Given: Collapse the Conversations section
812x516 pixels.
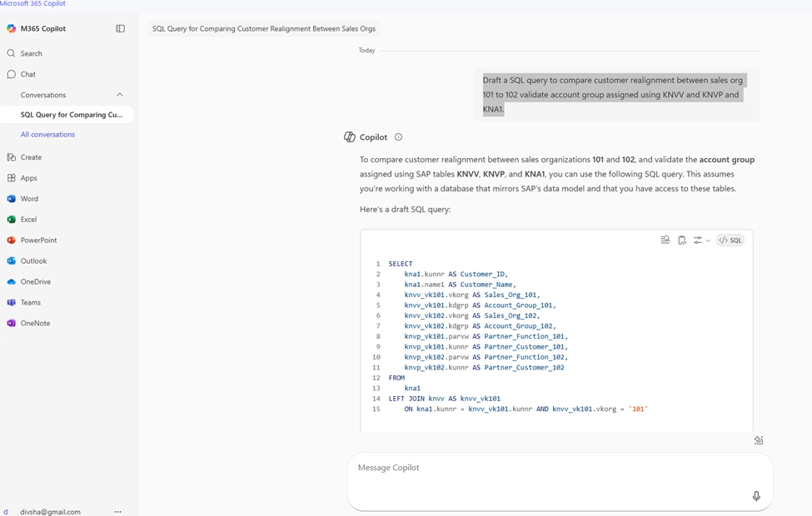Looking at the screenshot, I should click(119, 94).
